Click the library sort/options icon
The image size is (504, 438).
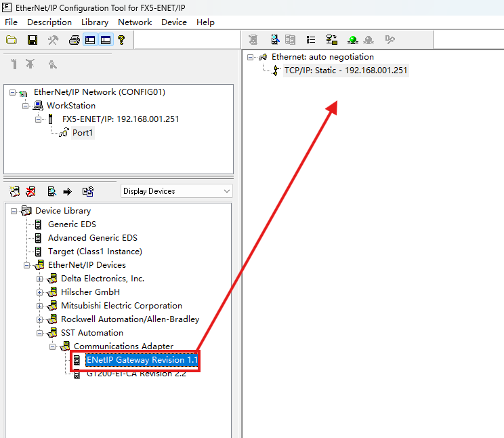[88, 191]
